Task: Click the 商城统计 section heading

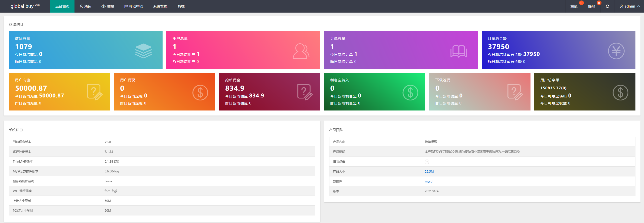Action: coord(16,24)
